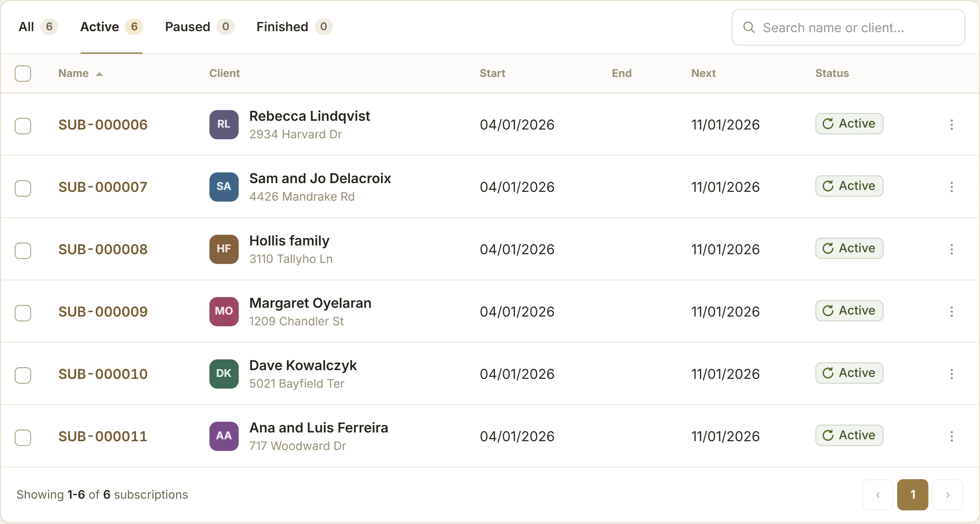Image resolution: width=980 pixels, height=524 pixels.
Task: Focus the search name or client field
Action: click(x=848, y=27)
